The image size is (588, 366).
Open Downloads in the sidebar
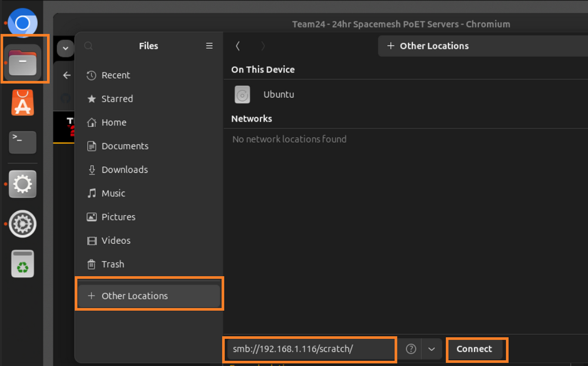point(149,170)
